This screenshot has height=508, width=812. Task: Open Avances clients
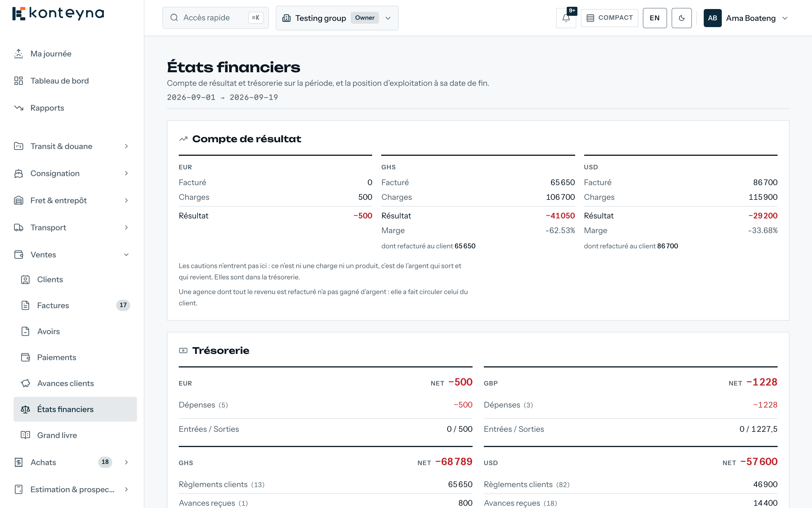click(75, 383)
